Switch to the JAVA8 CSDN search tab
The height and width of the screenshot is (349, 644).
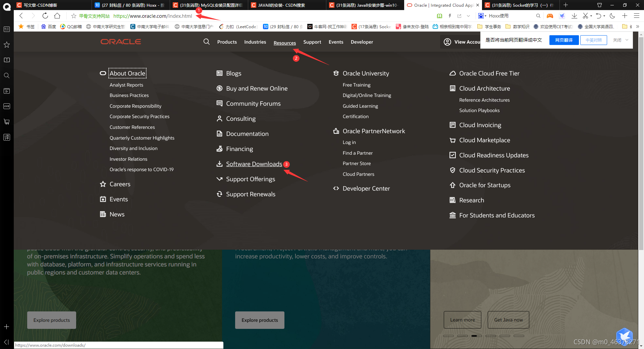coord(287,5)
